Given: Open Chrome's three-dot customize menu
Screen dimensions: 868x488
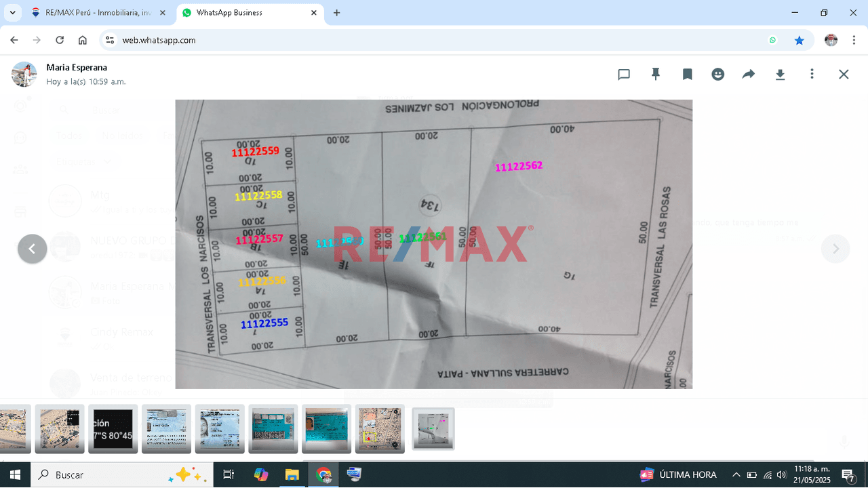Looking at the screenshot, I should [x=854, y=40].
